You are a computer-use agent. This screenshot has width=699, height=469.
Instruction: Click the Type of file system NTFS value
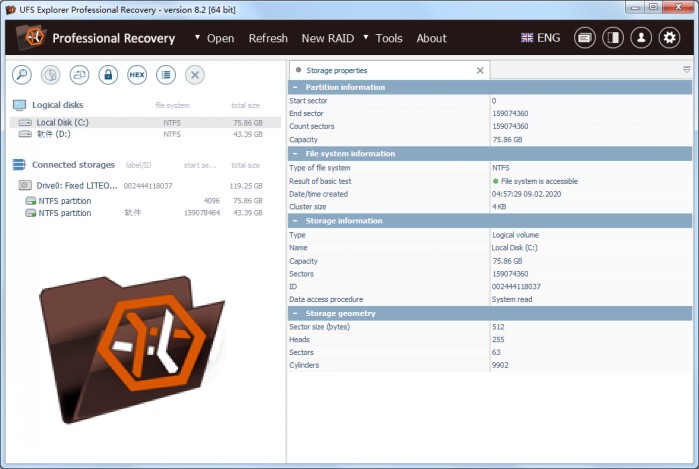point(501,168)
